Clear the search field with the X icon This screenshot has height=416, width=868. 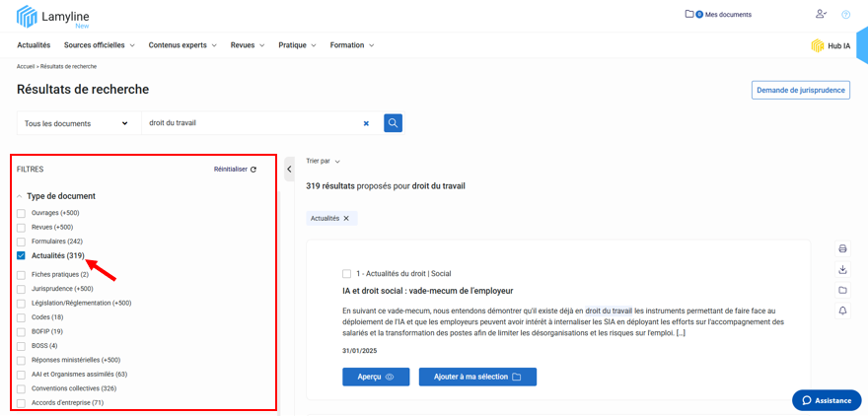366,124
